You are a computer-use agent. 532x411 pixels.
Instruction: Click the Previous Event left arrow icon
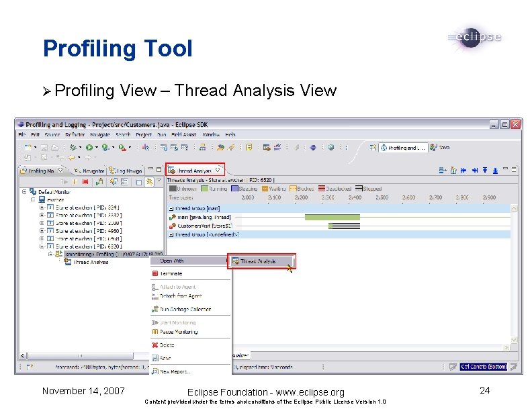463,170
